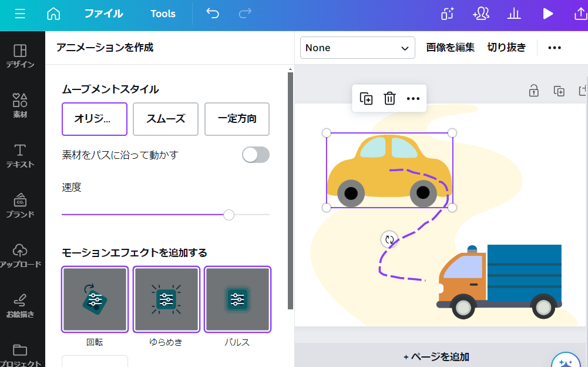
Task: Pick the 一定方向 movement style
Action: 237,119
